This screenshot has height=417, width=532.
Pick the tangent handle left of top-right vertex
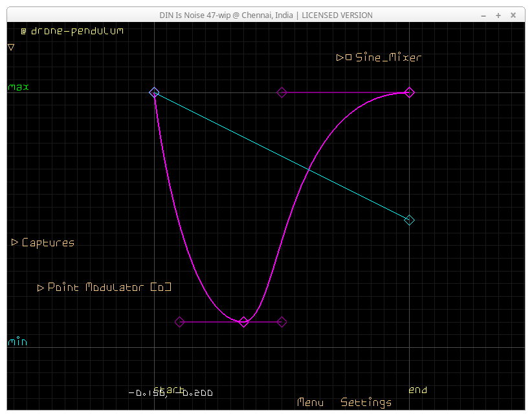(x=282, y=92)
